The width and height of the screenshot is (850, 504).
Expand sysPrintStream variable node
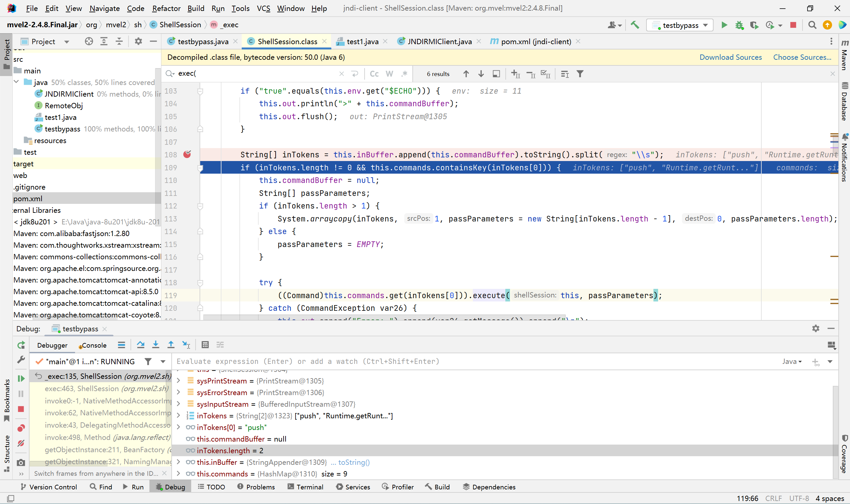pos(179,381)
